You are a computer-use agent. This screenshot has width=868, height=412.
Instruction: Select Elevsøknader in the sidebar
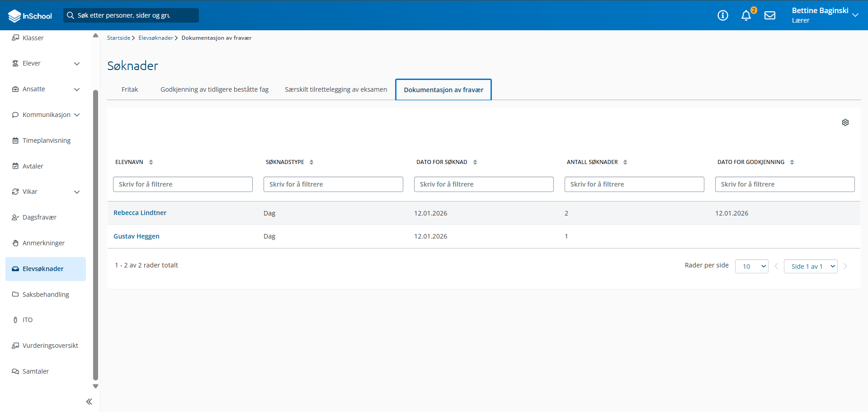[46, 269]
